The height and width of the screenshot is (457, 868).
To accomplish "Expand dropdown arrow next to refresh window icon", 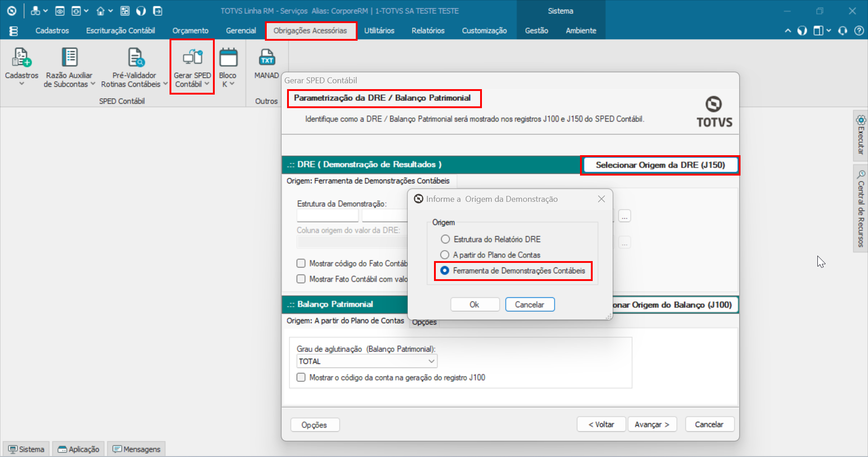I will pyautogui.click(x=86, y=11).
